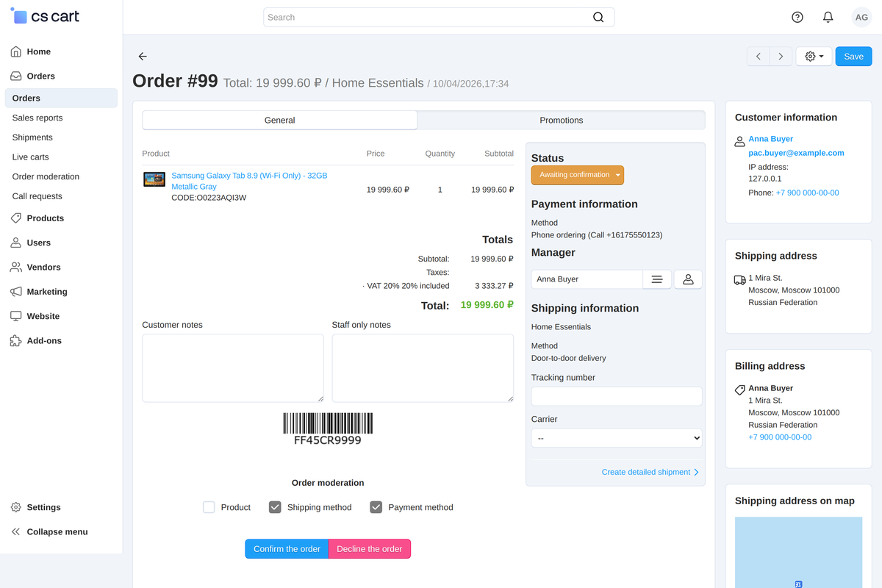Screen dimensions: 882x588
Task: Uncheck the Shipping method checkbox
Action: pyautogui.click(x=275, y=507)
